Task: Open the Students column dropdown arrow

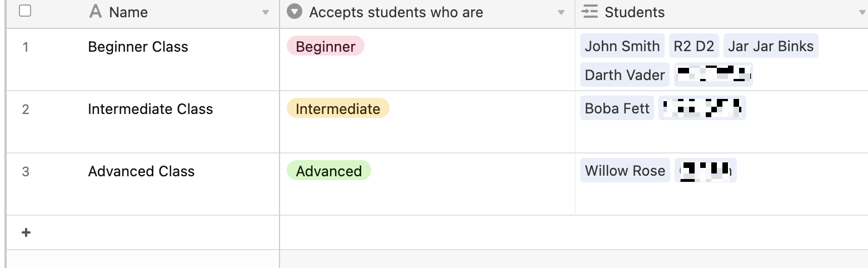Action: point(862,13)
